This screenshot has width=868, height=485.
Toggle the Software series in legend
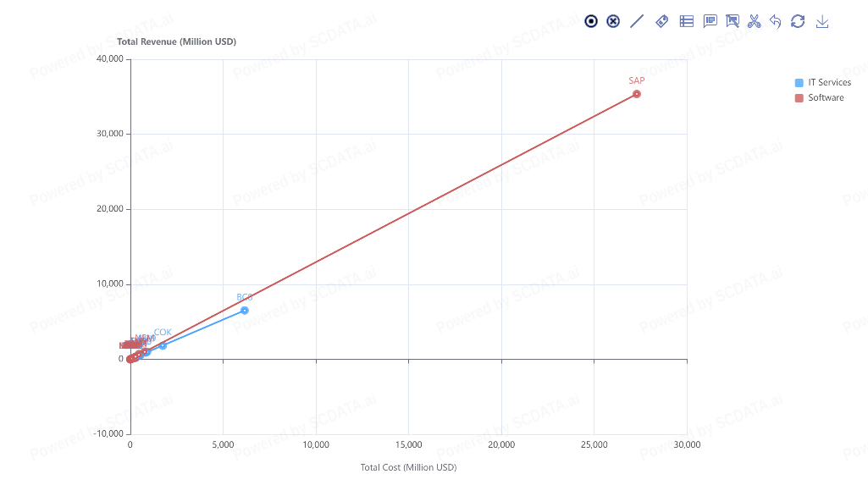[x=826, y=97]
